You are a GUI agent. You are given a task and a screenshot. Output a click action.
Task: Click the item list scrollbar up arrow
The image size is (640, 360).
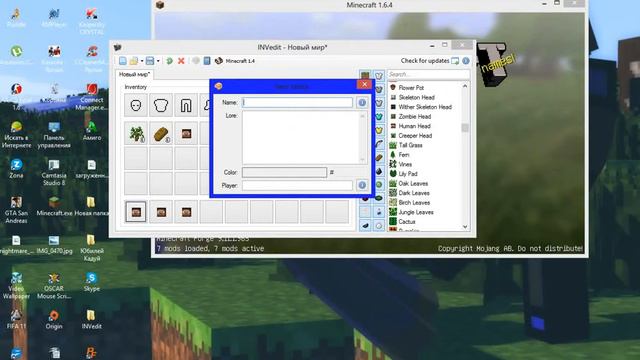click(x=465, y=86)
